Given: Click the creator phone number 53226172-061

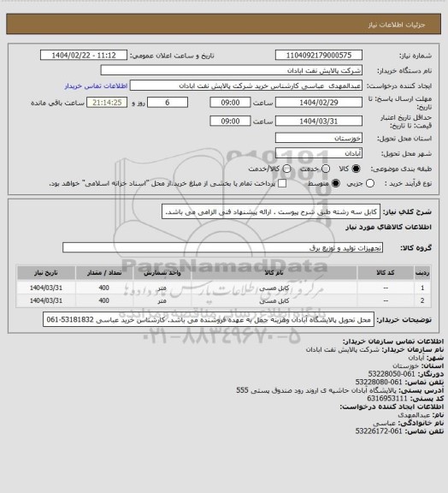Looking at the screenshot, I should (x=379, y=431).
